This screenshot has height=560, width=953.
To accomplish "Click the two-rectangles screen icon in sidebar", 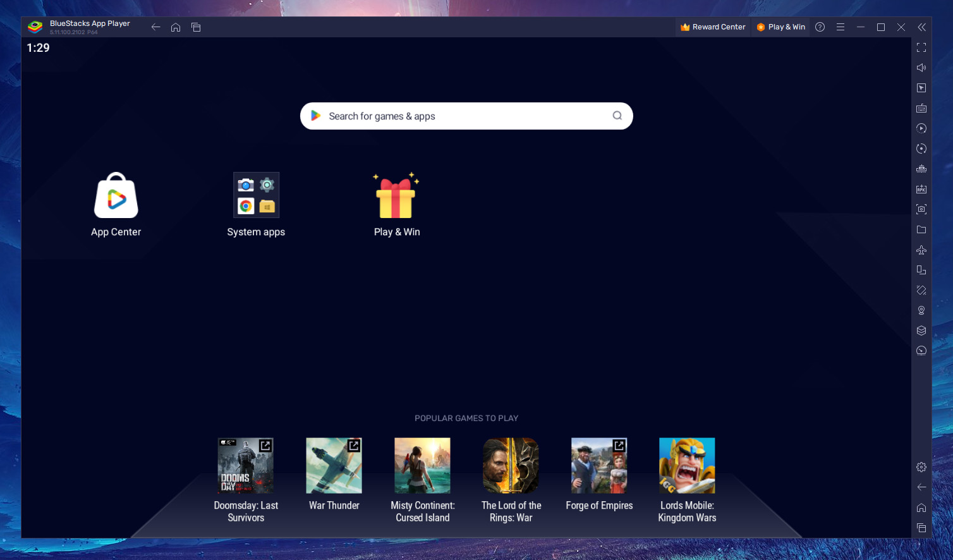I will point(921,270).
